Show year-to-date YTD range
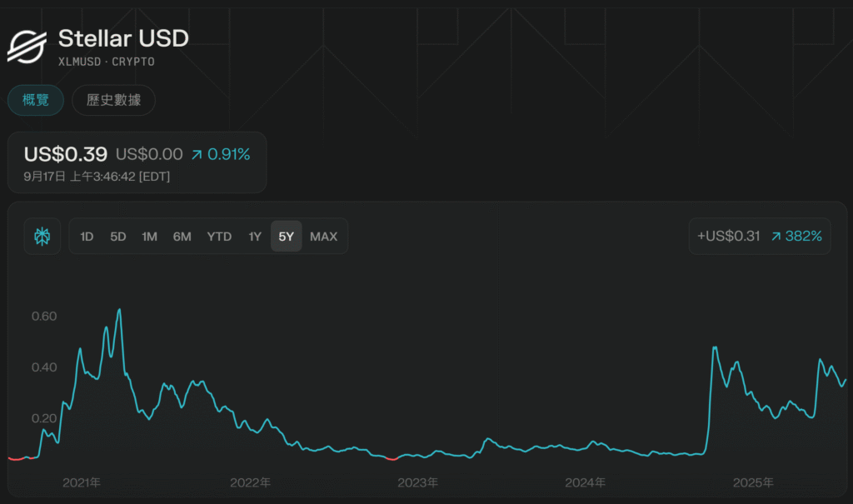The height and width of the screenshot is (504, 853). 219,237
